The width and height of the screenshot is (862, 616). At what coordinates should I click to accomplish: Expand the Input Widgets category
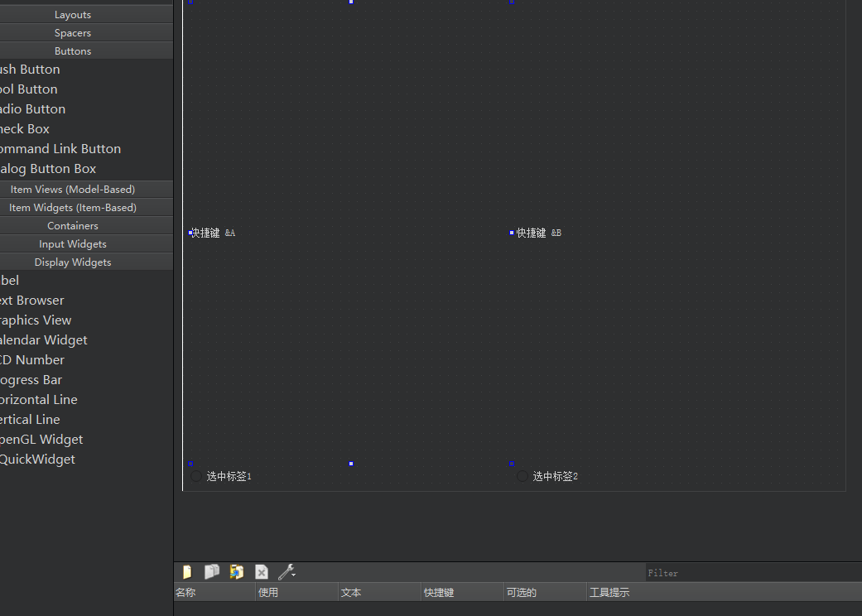click(73, 244)
